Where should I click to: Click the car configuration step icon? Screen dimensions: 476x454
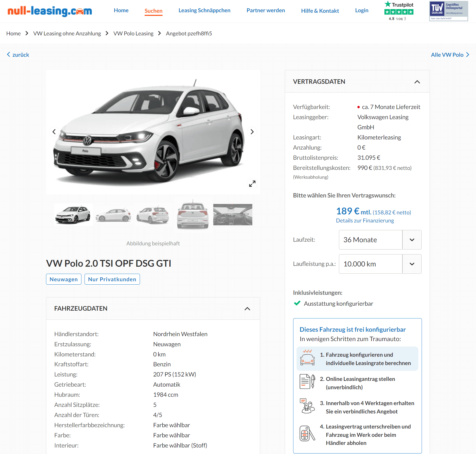coord(307,358)
